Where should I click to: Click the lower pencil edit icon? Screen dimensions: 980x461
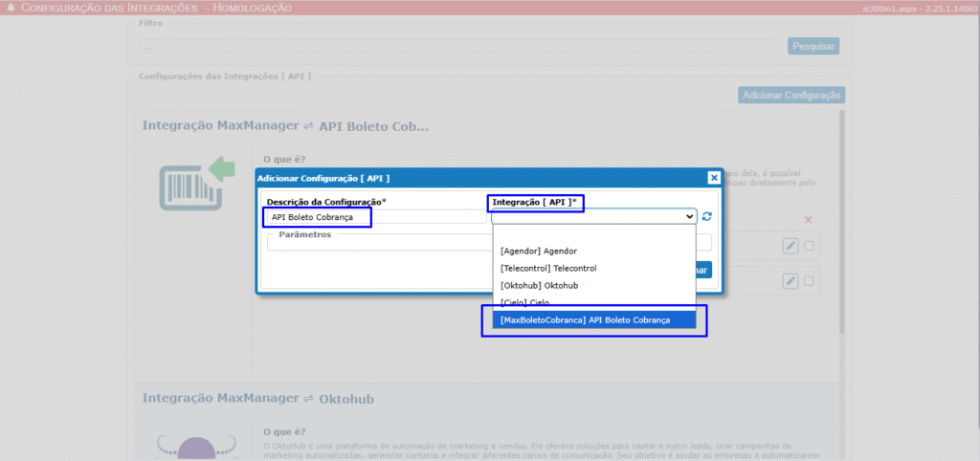click(x=791, y=281)
